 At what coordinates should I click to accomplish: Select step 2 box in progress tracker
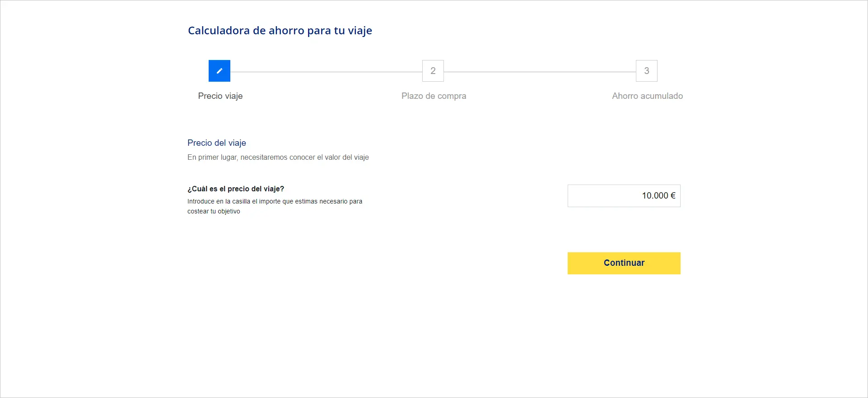433,71
